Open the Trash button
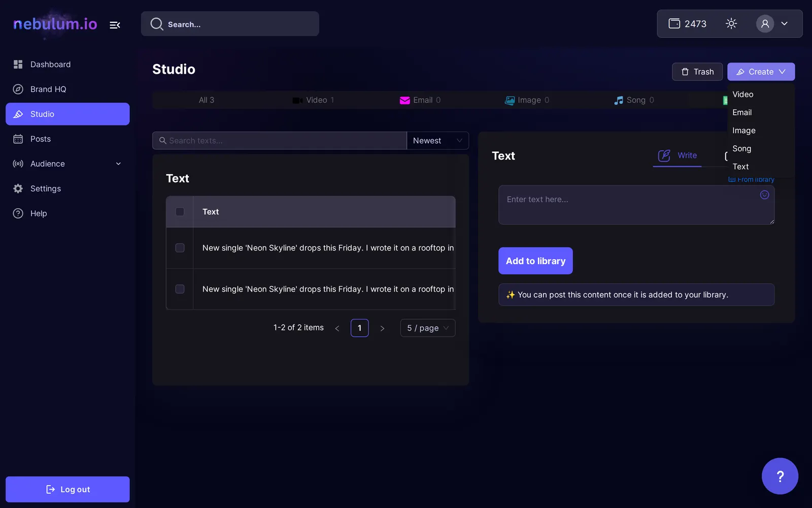This screenshot has width=812, height=508. tap(697, 72)
